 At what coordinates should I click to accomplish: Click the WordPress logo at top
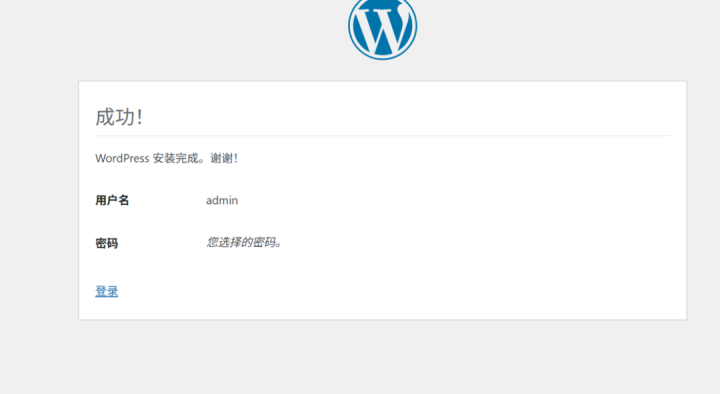[382, 28]
